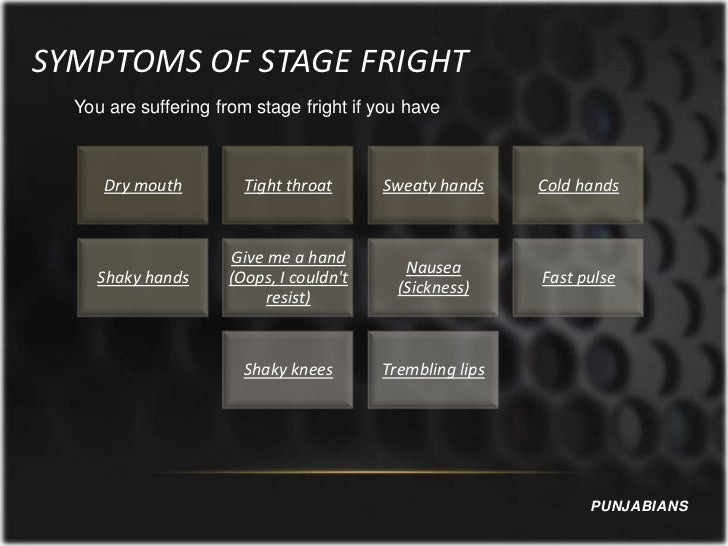728x546 pixels.
Task: Follow the underlined Fast pulse link text
Action: click(x=578, y=278)
